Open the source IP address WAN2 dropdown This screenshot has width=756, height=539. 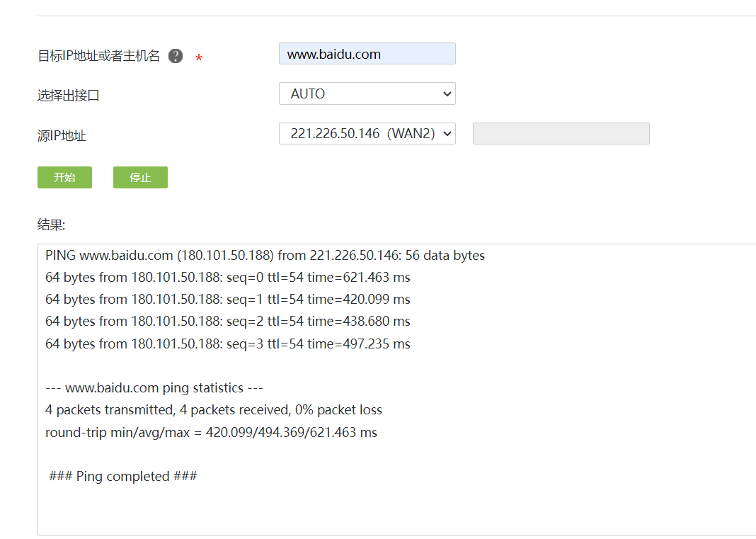click(367, 133)
